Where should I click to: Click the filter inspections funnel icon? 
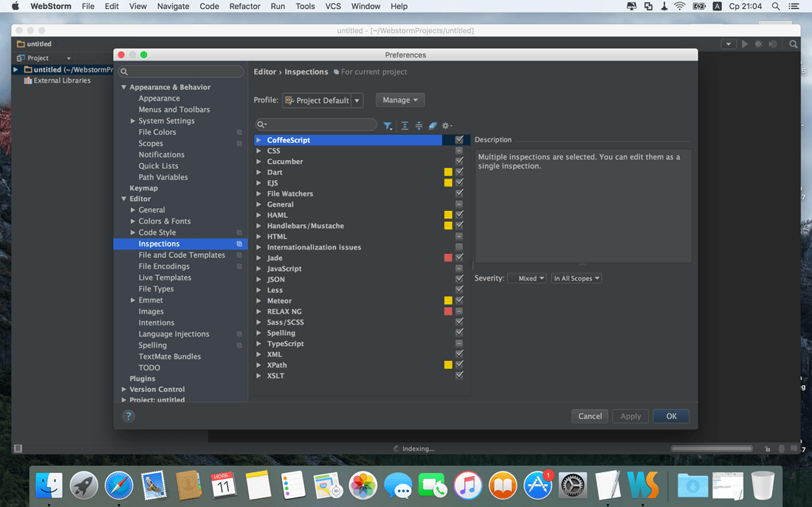tap(387, 125)
